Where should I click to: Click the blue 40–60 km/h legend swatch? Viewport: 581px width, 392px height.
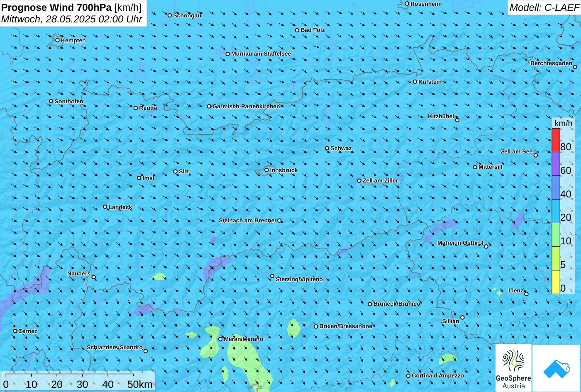[x=556, y=187]
